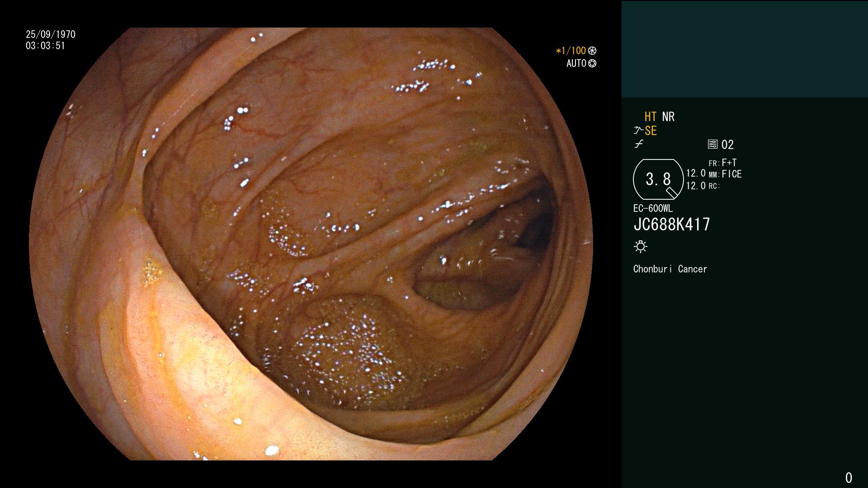The width and height of the screenshot is (868, 488).
Task: Click the upper 12.0 diameter value
Action: point(696,173)
